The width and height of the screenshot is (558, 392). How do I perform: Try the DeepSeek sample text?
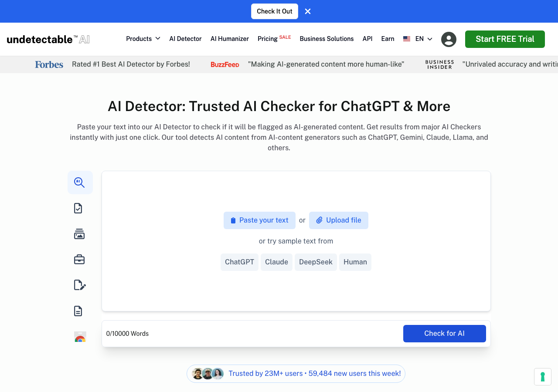316,262
